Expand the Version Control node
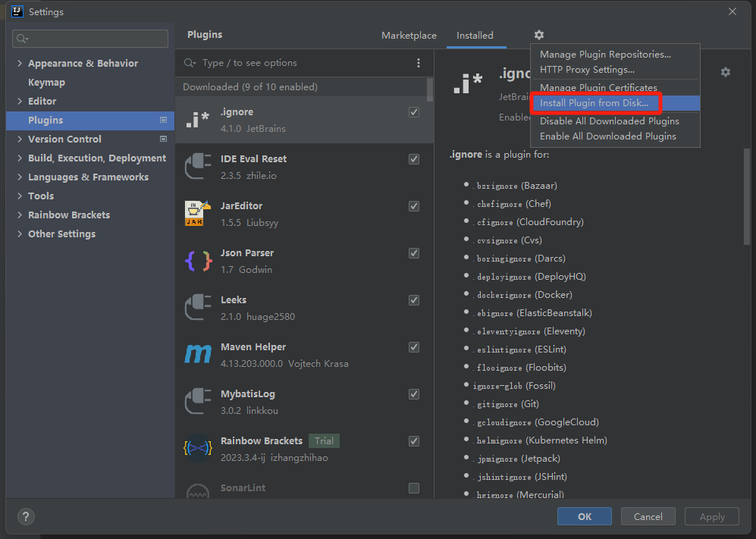 coord(20,139)
